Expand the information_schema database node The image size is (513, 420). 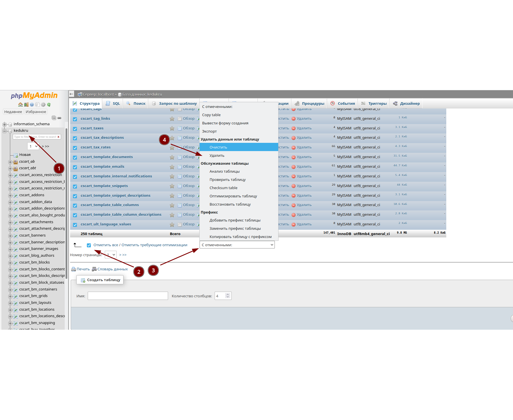(x=5, y=124)
